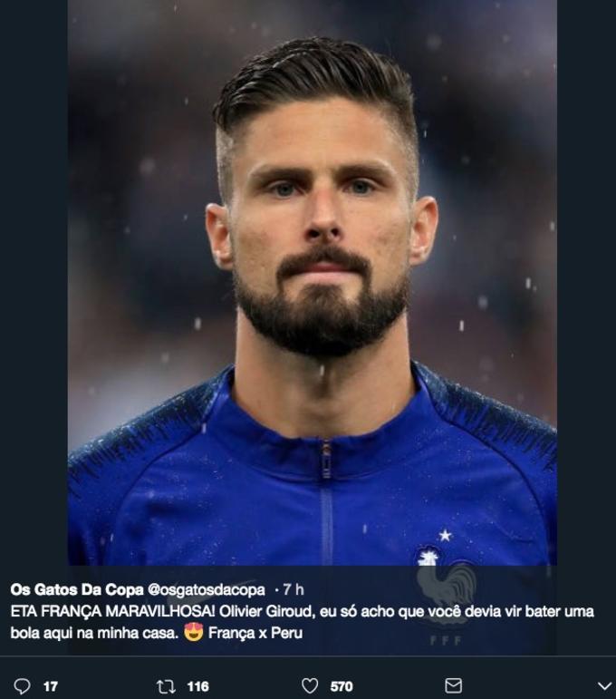Click the reply speech bubble icon
Image resolution: width=616 pixels, height=699 pixels.
pyautogui.click(x=24, y=686)
